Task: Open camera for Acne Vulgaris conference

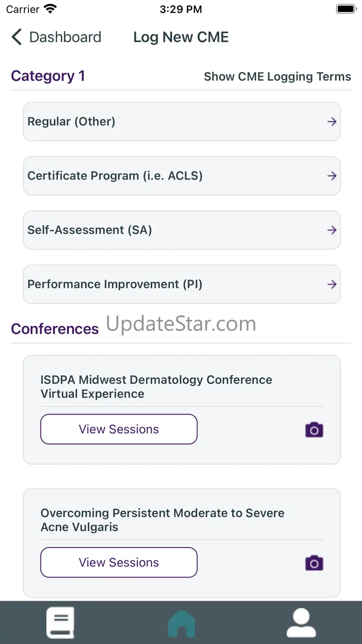Action: tap(314, 563)
